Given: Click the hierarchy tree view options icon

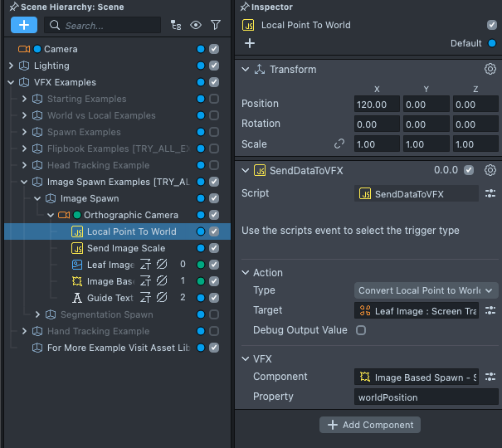Looking at the screenshot, I should (x=175, y=26).
